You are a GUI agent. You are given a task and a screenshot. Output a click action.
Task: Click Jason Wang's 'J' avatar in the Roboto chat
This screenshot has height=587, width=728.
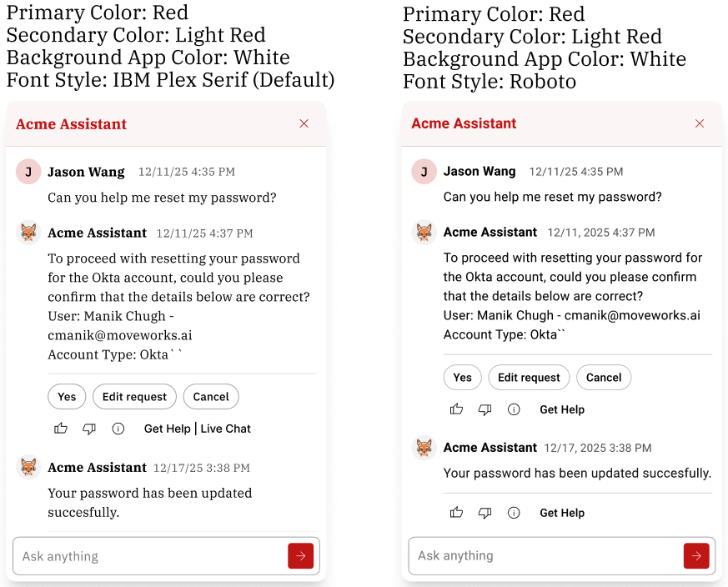coord(424,172)
